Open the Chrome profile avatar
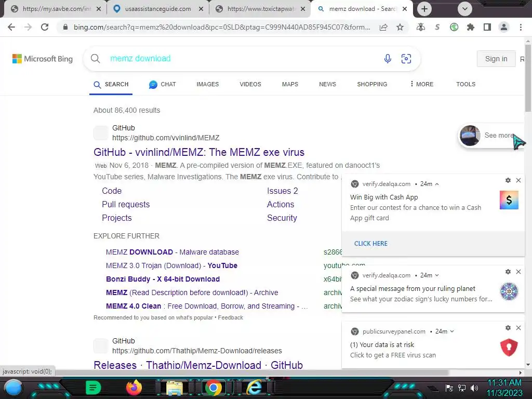The width and height of the screenshot is (532, 399). (504, 27)
